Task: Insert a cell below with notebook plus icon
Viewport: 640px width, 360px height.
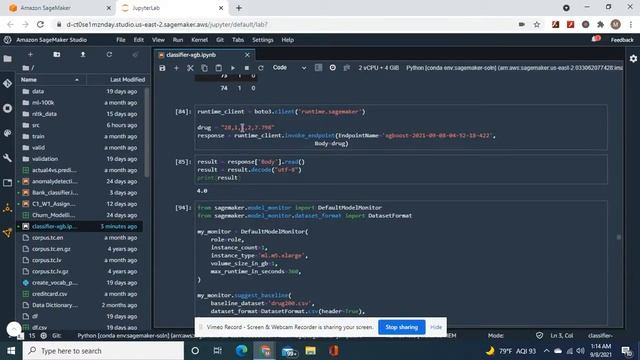Action: (176, 68)
